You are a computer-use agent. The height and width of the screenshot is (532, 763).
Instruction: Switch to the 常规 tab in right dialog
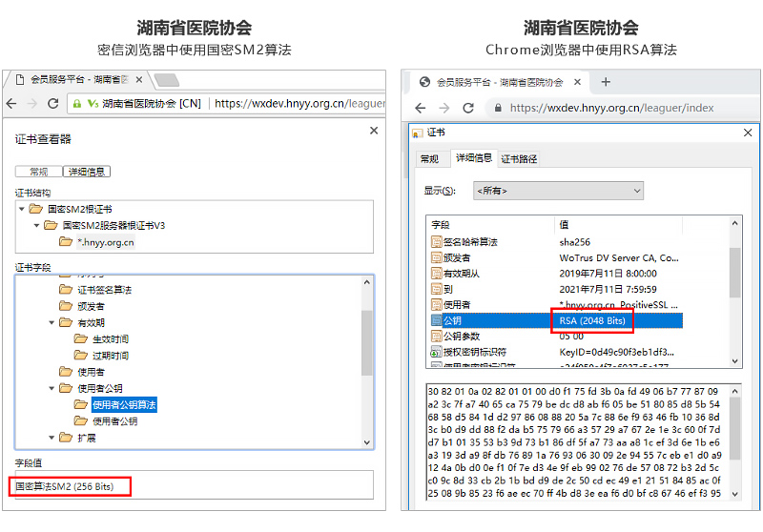[x=430, y=158]
